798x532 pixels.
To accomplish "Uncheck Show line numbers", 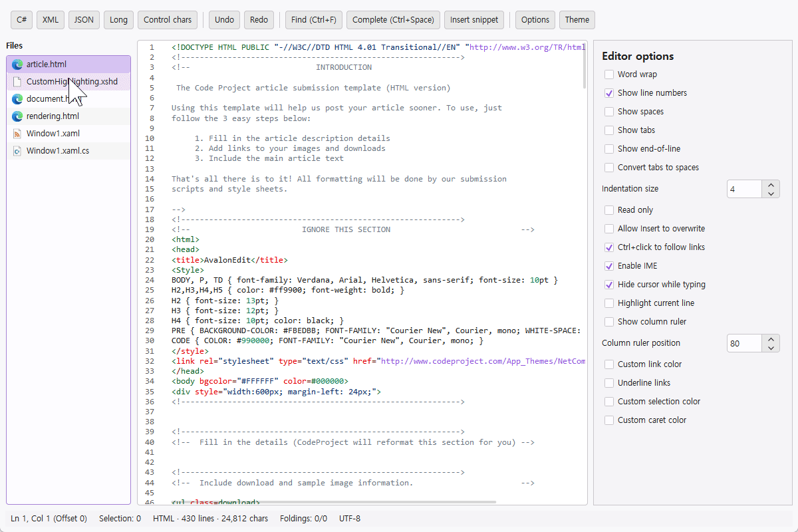I will 609,93.
